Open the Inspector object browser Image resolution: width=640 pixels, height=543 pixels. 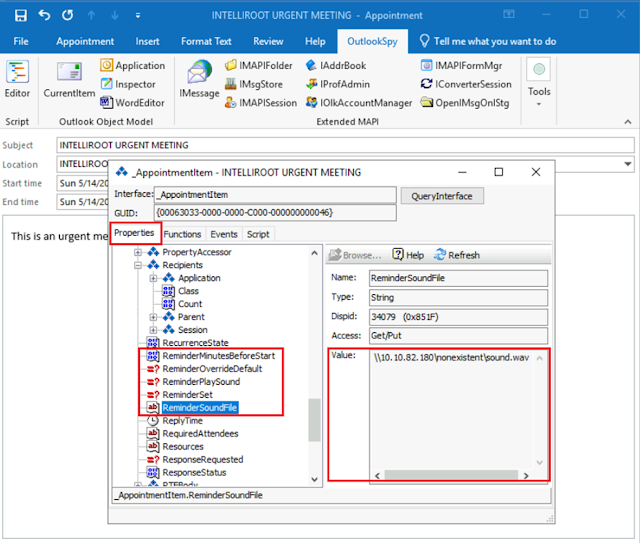click(x=128, y=84)
